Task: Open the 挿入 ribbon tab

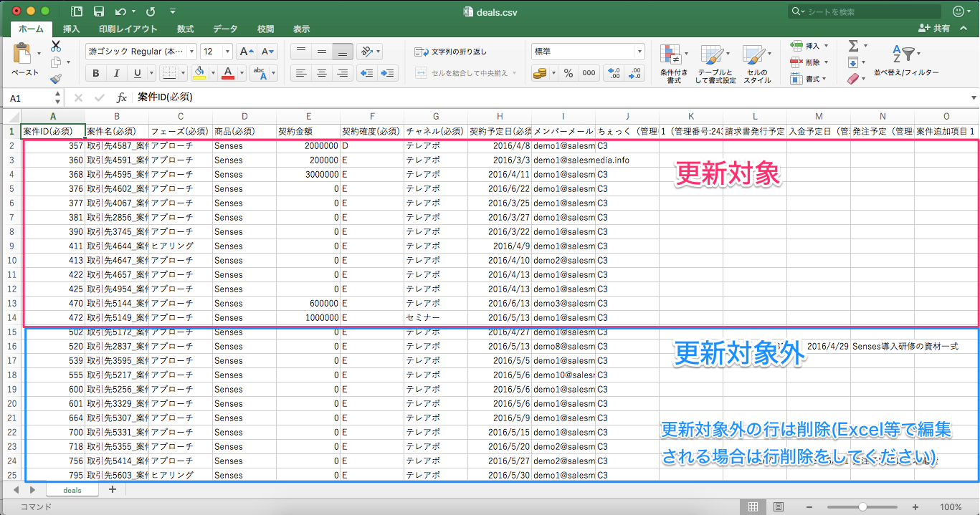Action: click(x=71, y=29)
